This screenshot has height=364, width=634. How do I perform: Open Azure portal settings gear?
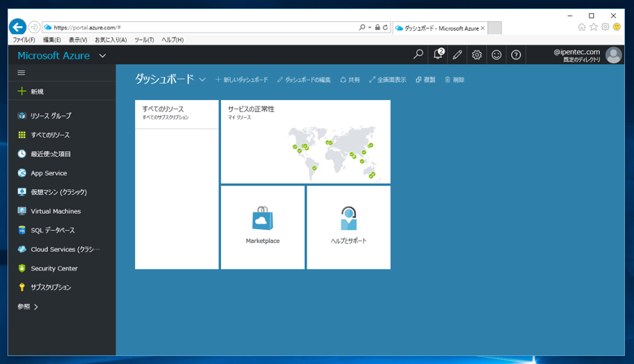pos(477,54)
